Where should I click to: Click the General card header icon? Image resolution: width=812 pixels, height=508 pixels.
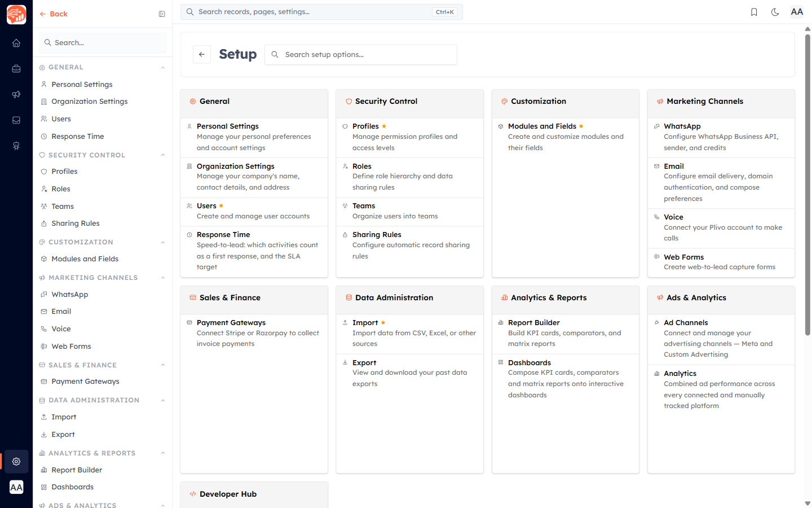point(193,102)
